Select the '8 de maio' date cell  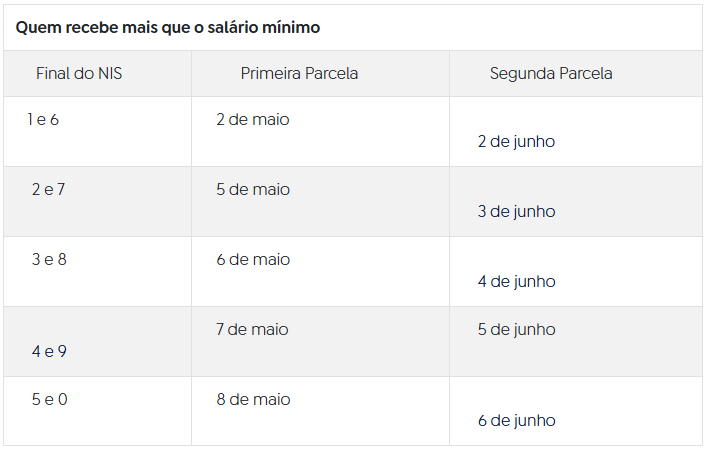[253, 400]
